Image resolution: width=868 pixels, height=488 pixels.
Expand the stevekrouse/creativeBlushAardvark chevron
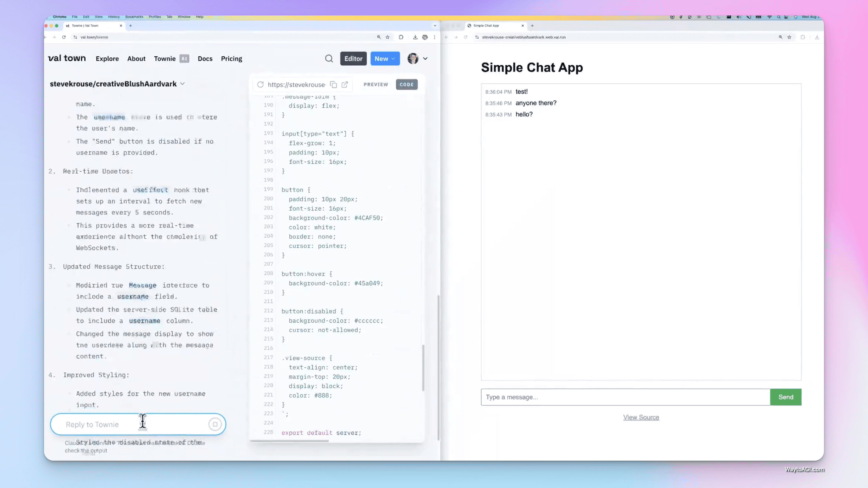coord(183,83)
